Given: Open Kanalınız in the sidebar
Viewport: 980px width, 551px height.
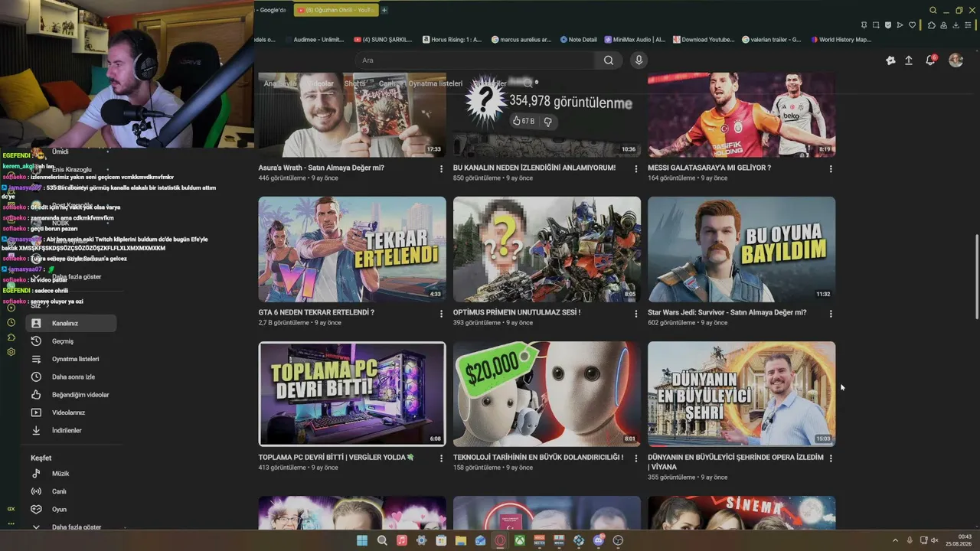Looking at the screenshot, I should click(x=71, y=323).
